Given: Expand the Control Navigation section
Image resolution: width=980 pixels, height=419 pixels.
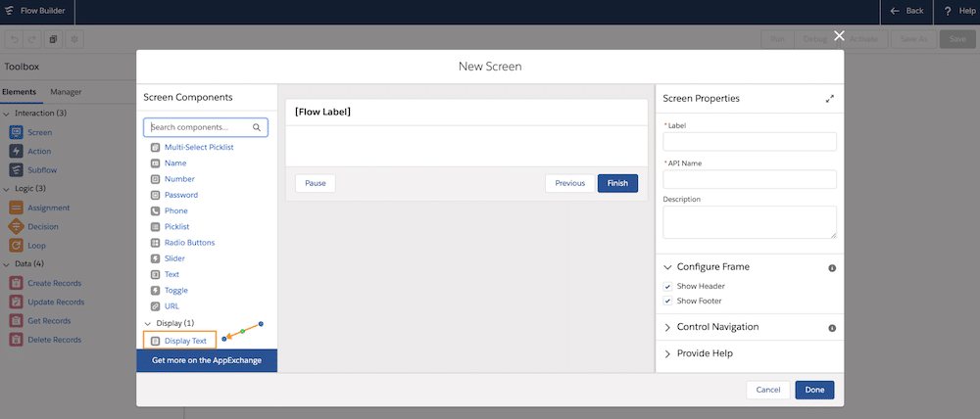Looking at the screenshot, I should (667, 327).
